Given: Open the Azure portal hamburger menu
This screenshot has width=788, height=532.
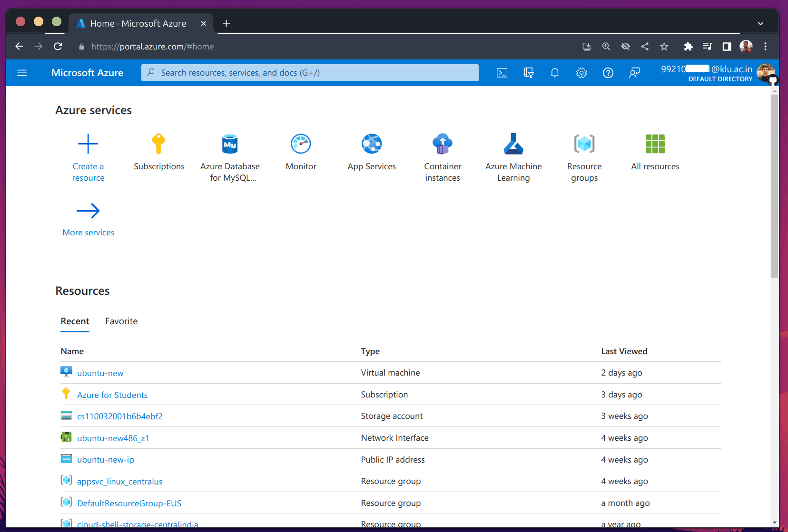Looking at the screenshot, I should (22, 73).
